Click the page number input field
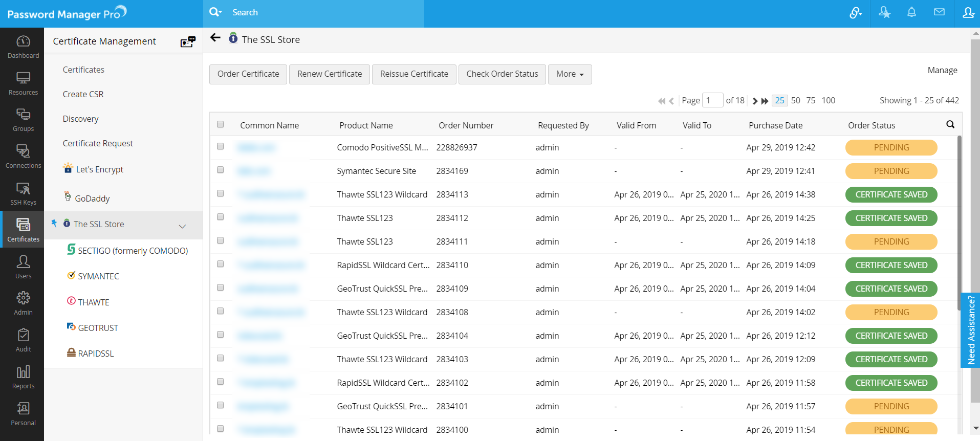The image size is (980, 441). [x=712, y=100]
